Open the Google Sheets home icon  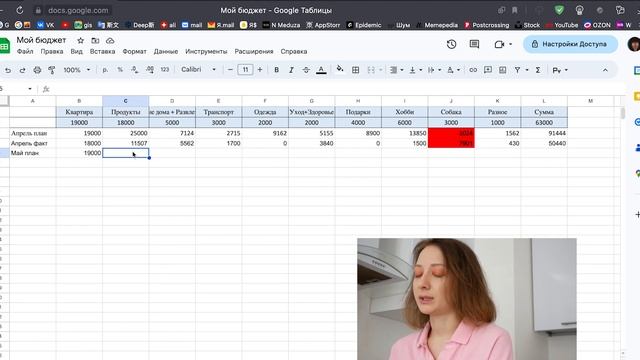[4, 45]
